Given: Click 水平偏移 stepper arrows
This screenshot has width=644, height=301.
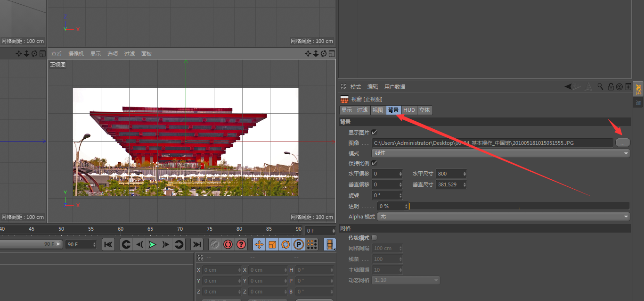Looking at the screenshot, I should click(x=400, y=174).
